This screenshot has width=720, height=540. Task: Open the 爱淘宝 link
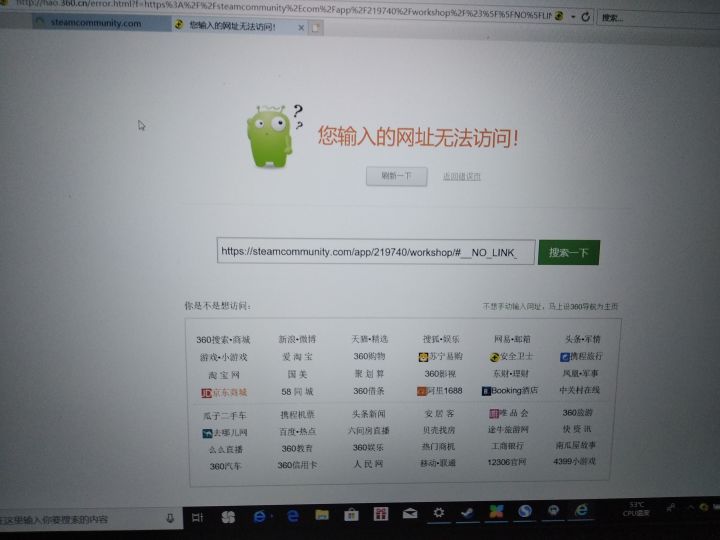coord(297,357)
